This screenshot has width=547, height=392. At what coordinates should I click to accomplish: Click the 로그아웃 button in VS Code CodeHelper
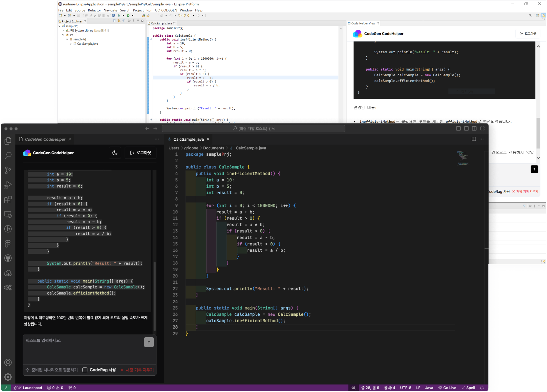(140, 153)
